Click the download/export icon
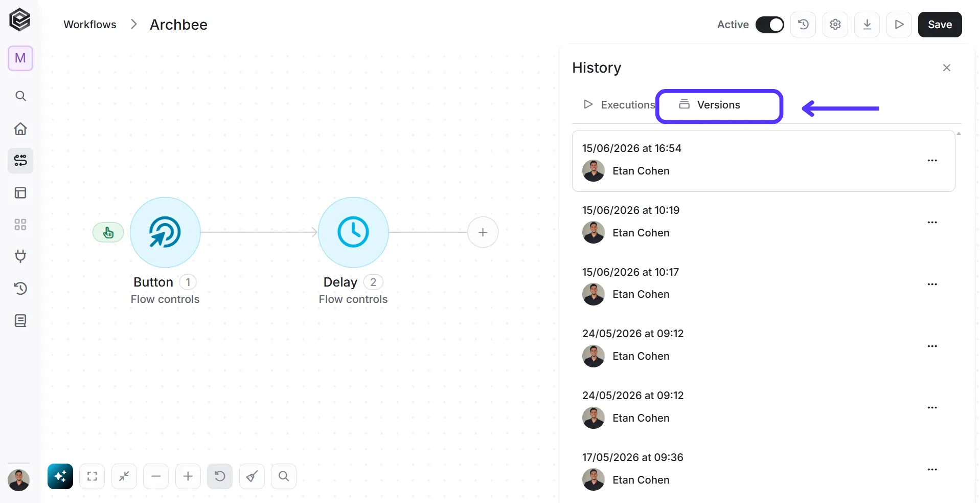This screenshot has width=980, height=503. pos(867,25)
